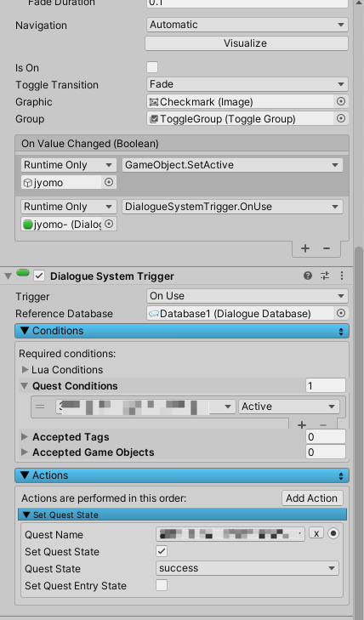The height and width of the screenshot is (620, 364).
Task: Add event with plus under On Value Changed
Action: click(x=305, y=248)
